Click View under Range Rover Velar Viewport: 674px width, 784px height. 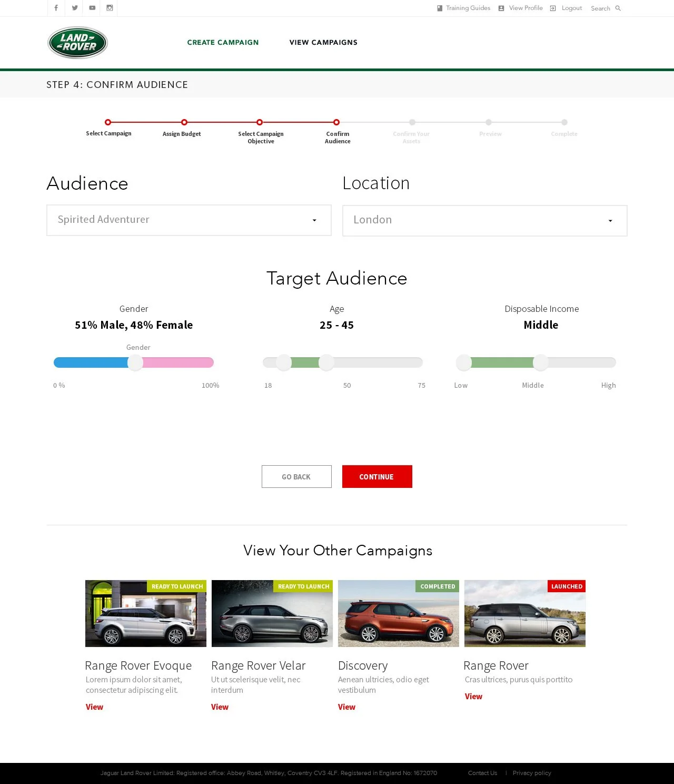pos(220,707)
